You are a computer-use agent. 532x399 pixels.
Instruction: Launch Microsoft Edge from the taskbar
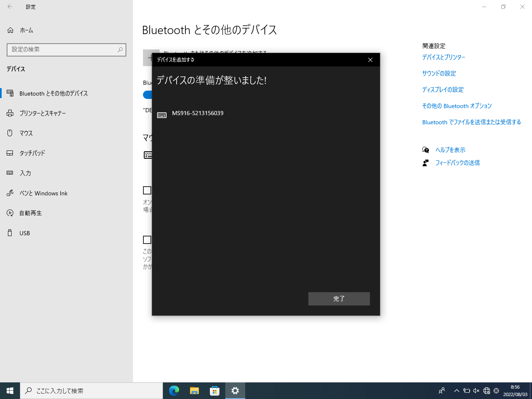pyautogui.click(x=174, y=391)
